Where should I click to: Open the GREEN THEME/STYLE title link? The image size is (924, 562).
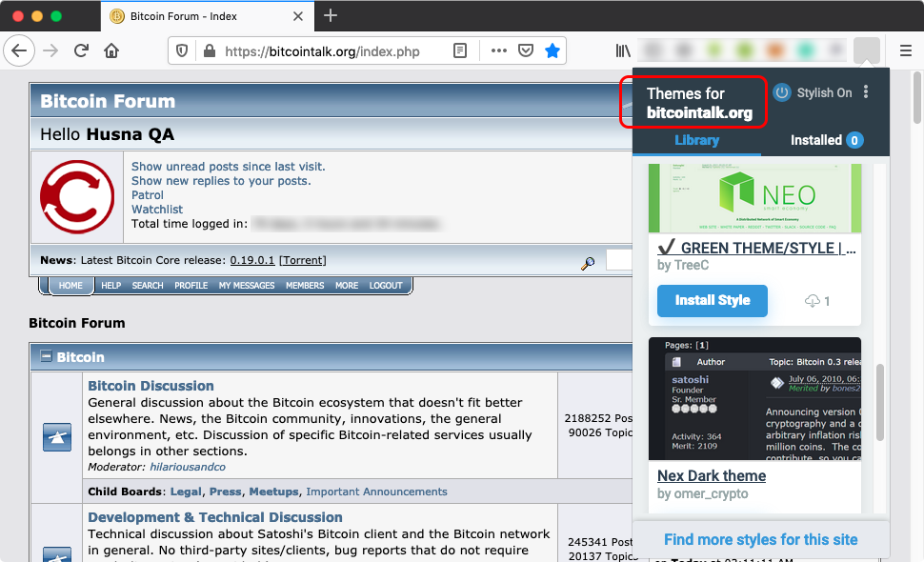click(x=757, y=248)
